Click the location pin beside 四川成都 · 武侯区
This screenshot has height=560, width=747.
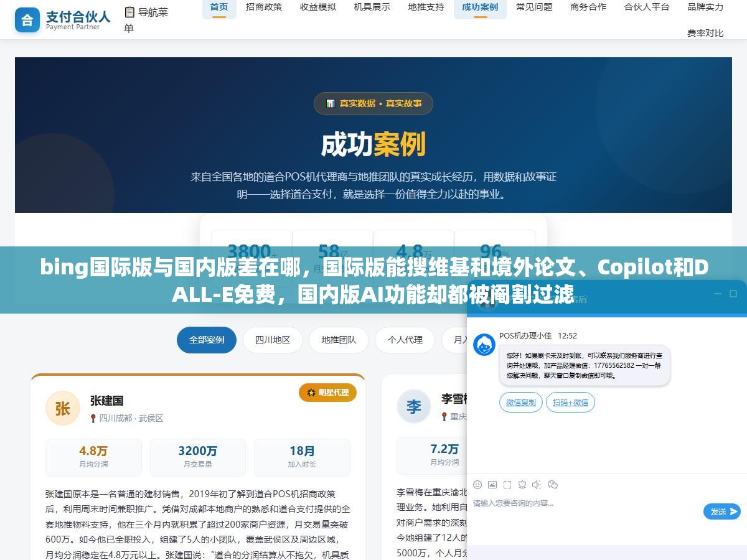click(x=93, y=418)
